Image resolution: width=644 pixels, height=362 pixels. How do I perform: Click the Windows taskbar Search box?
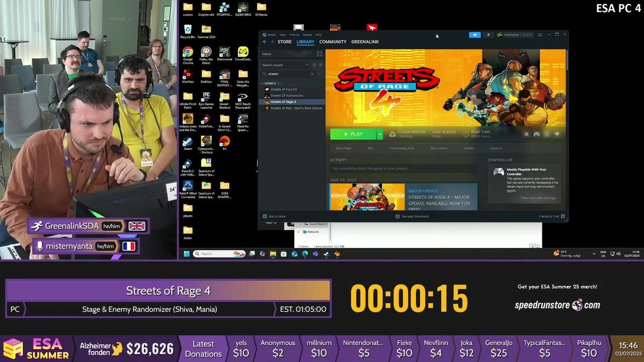pos(220,254)
